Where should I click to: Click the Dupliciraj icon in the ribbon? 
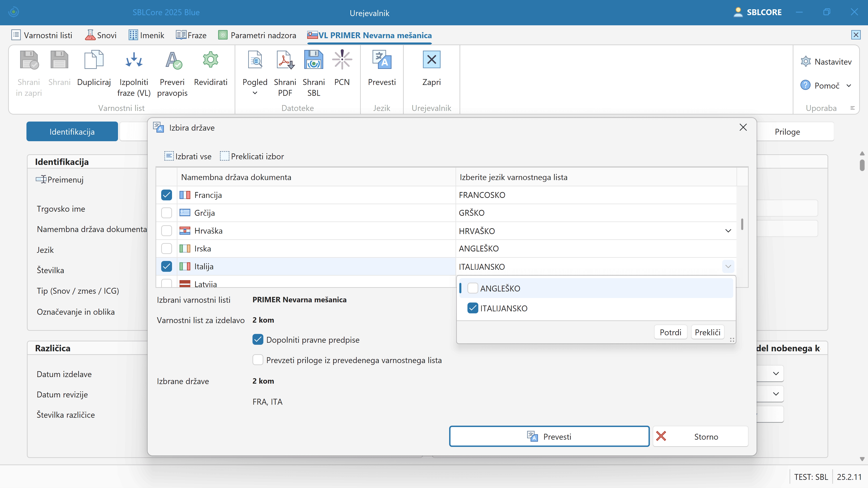94,60
